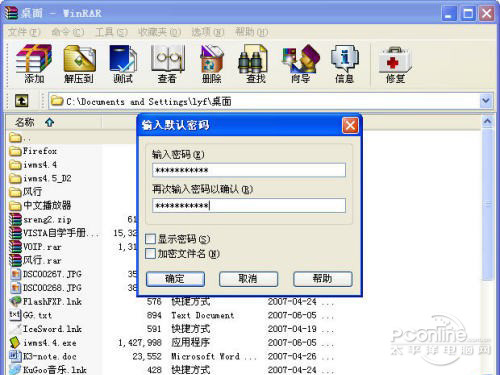Open the 工具 (Tools) menu
Viewport: 500px width, 375px height.
pyautogui.click(x=111, y=32)
